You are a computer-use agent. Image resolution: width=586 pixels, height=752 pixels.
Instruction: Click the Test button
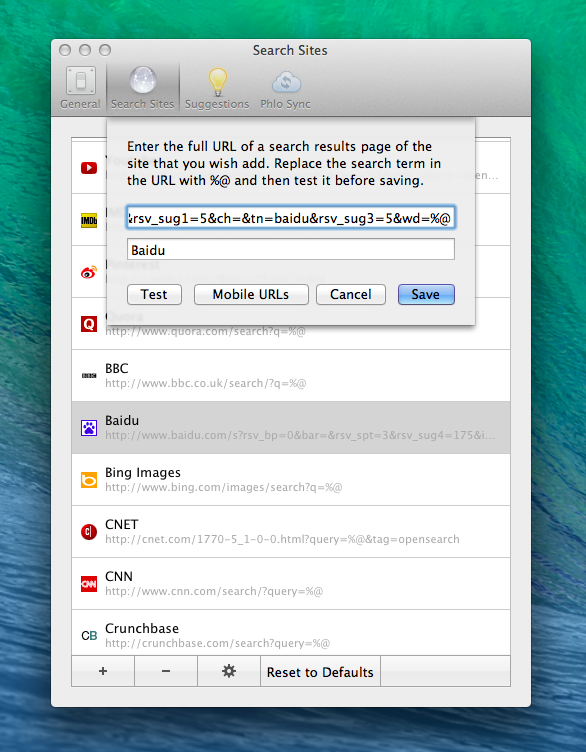pos(154,294)
